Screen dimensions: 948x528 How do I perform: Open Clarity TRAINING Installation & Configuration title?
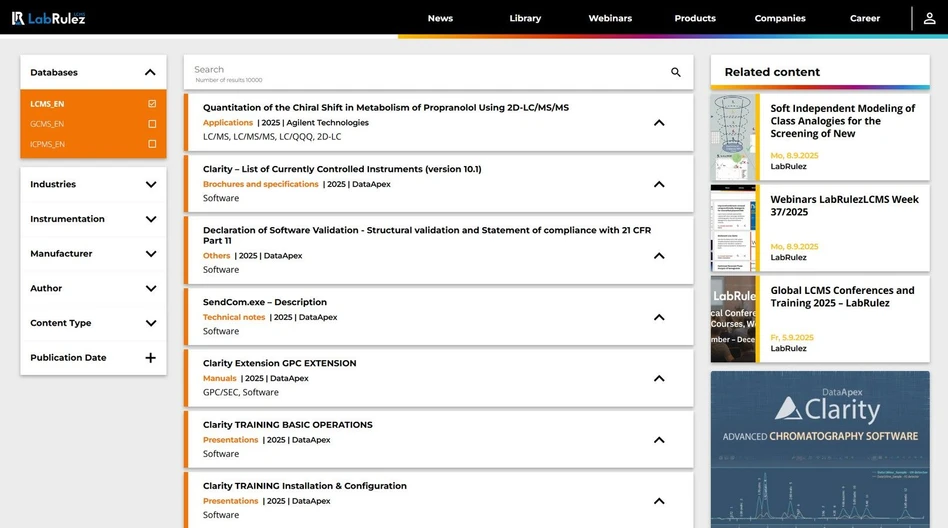(x=305, y=486)
